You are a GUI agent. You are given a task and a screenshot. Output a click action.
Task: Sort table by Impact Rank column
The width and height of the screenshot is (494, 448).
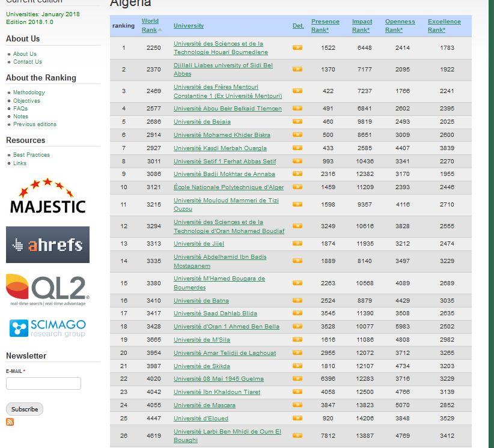click(362, 25)
